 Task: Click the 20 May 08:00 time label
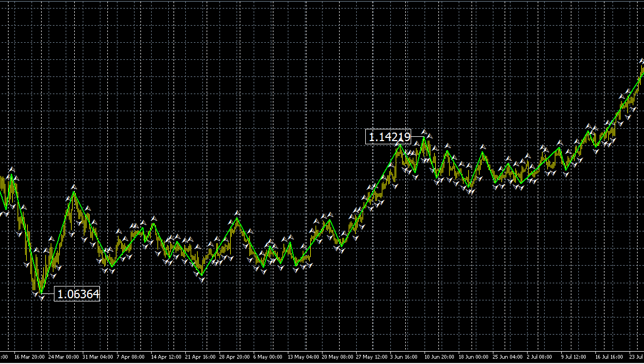[337, 357]
